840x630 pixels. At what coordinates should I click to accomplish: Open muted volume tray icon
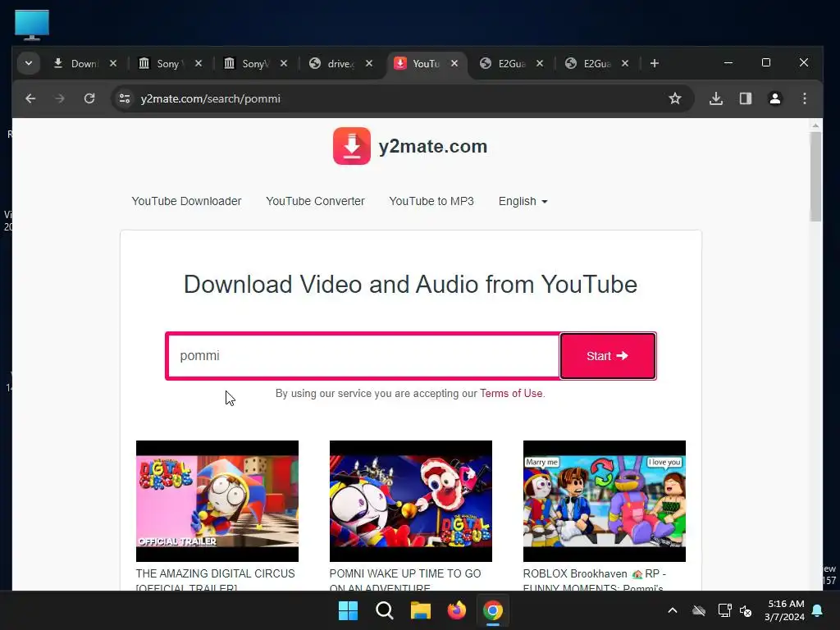point(746,610)
